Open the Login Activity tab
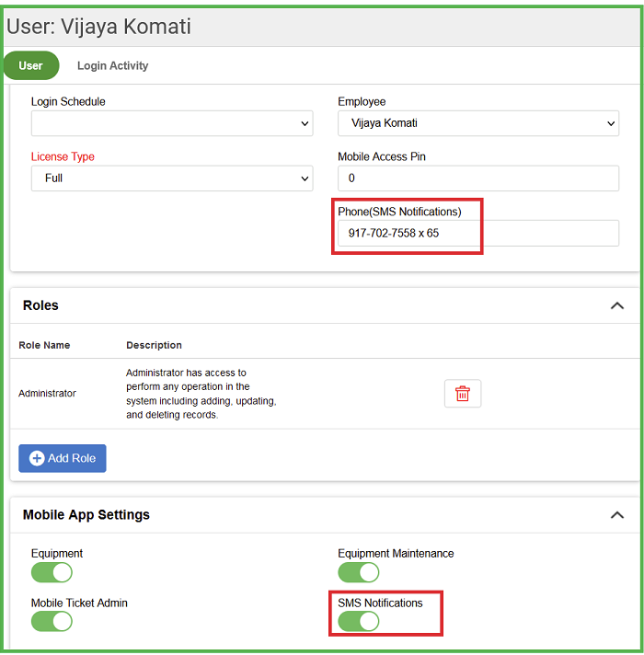The image size is (644, 655). point(113,65)
